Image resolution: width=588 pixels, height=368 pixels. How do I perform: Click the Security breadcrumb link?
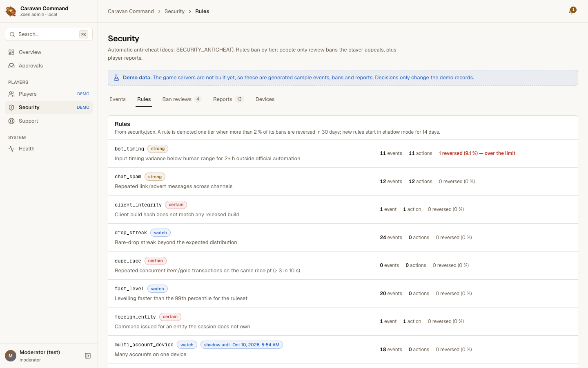tap(174, 11)
